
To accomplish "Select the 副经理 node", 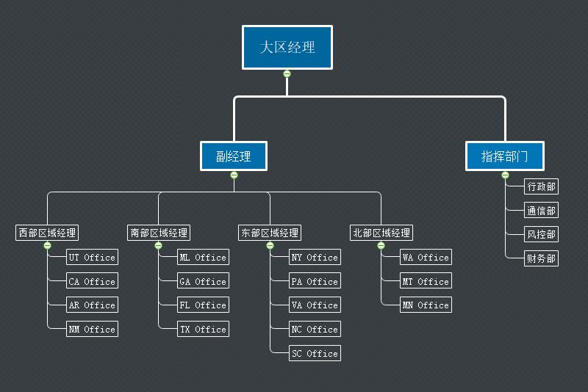I will (x=234, y=156).
